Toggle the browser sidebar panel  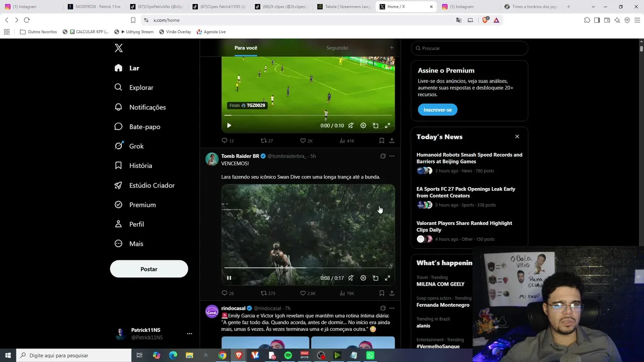click(x=597, y=20)
